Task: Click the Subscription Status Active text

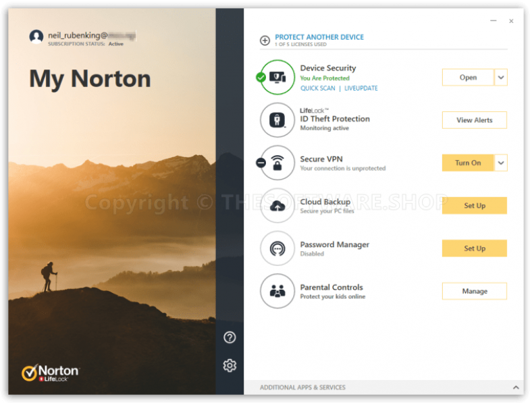Action: point(86,44)
